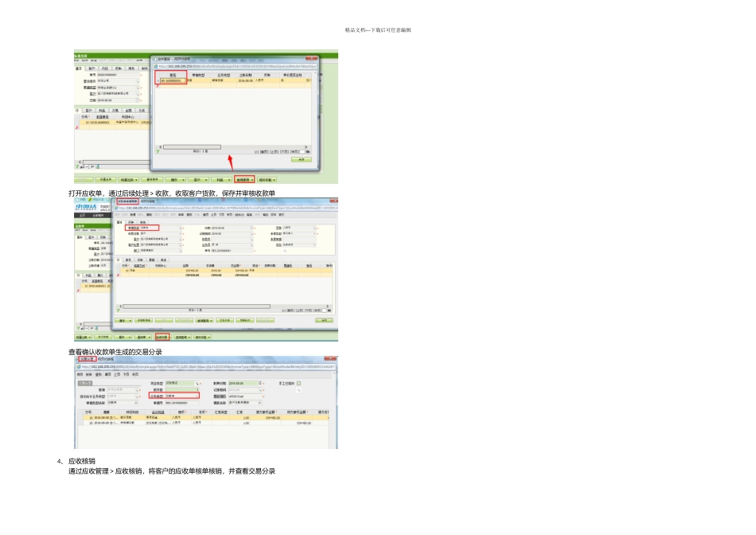
Task: Tick the 手工凭证 checkbox in the voucher window
Action: pos(298,383)
